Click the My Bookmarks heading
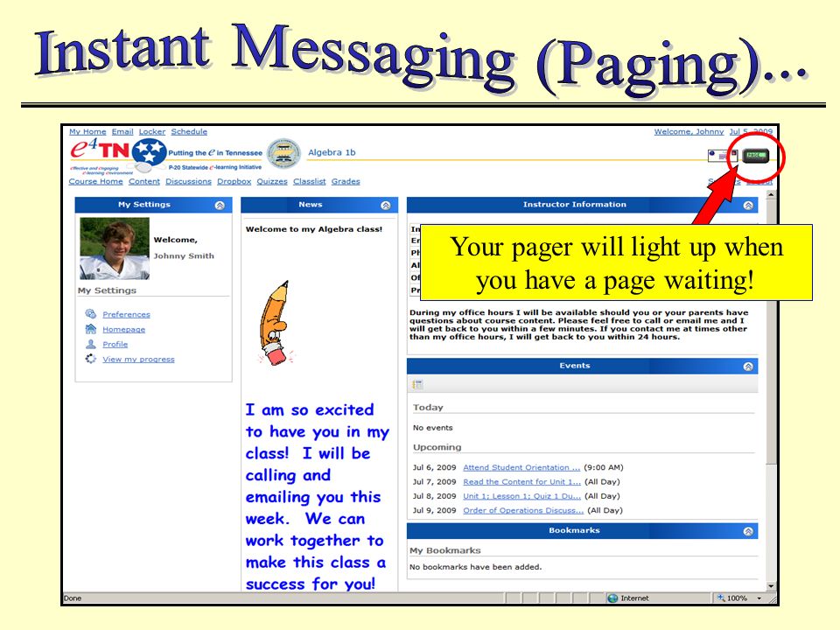This screenshot has width=840, height=630. click(445, 550)
